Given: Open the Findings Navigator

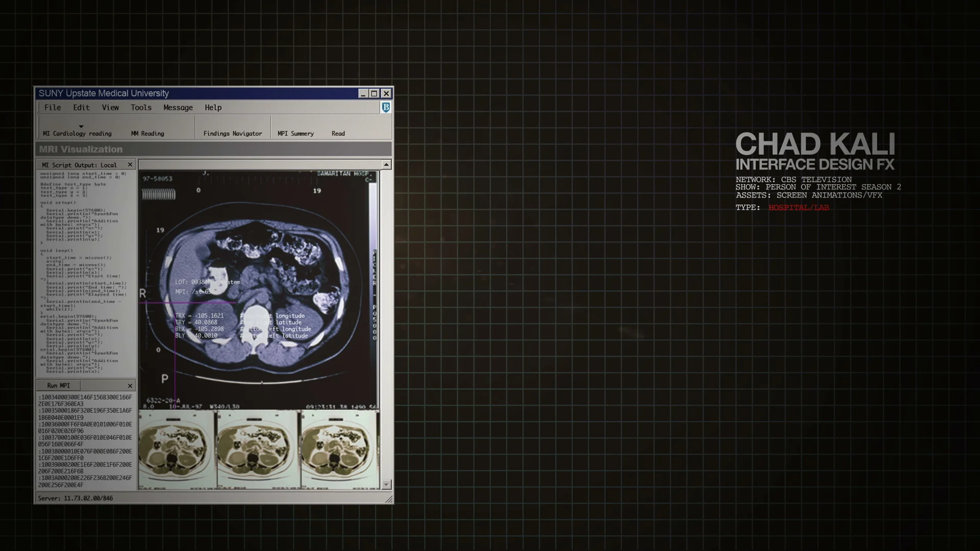Looking at the screenshot, I should [232, 134].
